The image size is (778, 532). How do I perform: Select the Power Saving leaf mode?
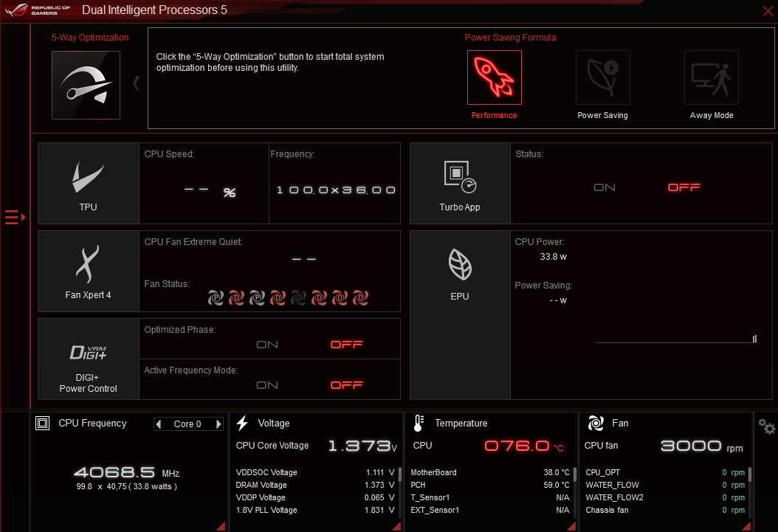tap(602, 77)
